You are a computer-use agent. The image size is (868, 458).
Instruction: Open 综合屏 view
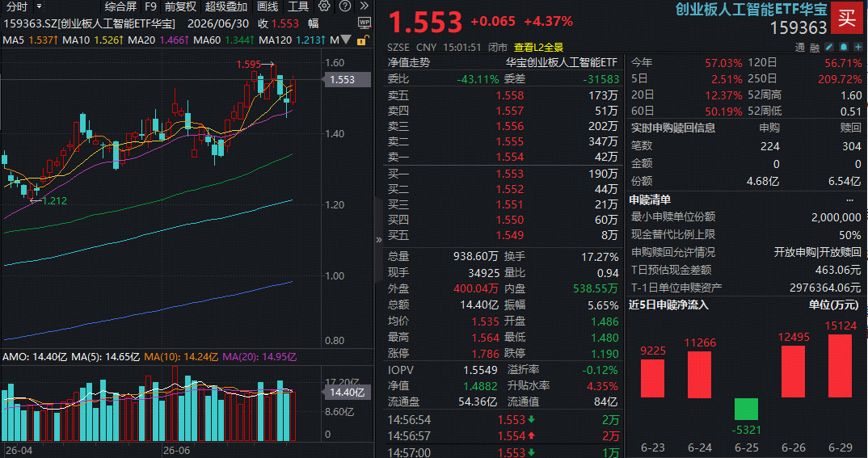coord(120,6)
